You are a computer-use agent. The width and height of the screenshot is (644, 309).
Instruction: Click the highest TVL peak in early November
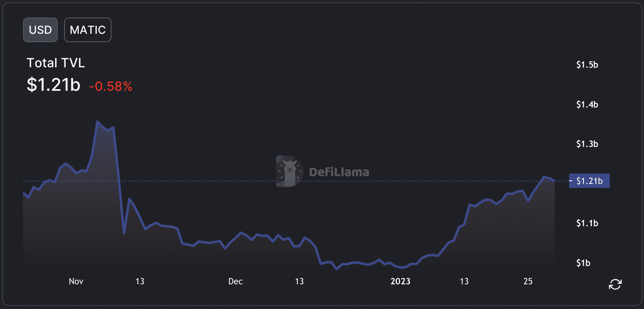pos(98,121)
